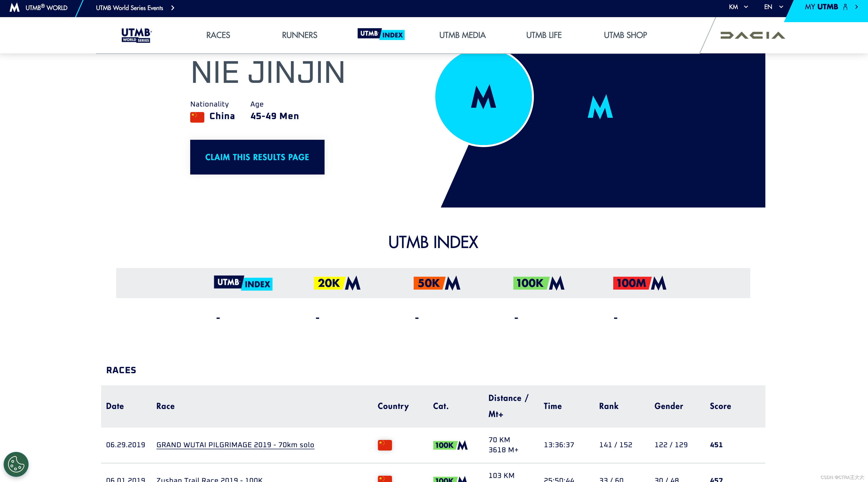Click the Dacia sponsor logo
Viewport: 868px width, 482px height.
pyautogui.click(x=753, y=35)
